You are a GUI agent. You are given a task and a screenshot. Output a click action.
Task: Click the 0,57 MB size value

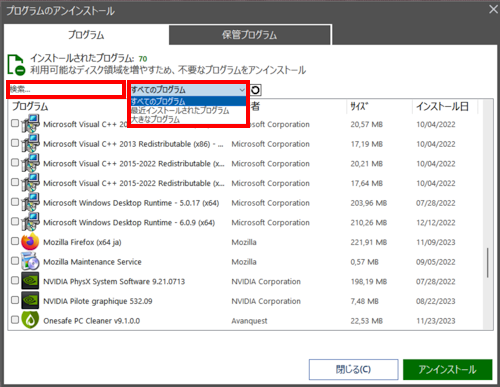click(x=364, y=262)
